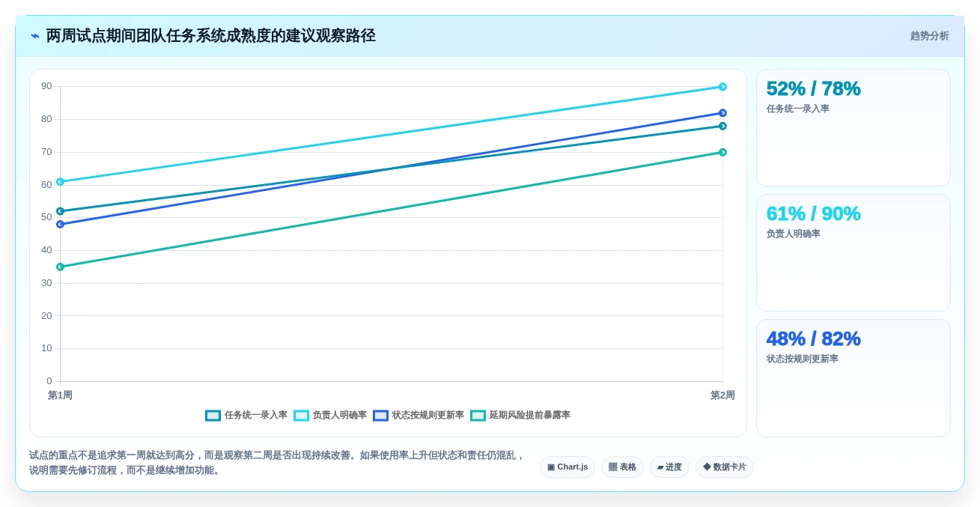Click the description paragraph starting 试点的重点
The width and height of the screenshot is (980, 507).
[x=277, y=463]
